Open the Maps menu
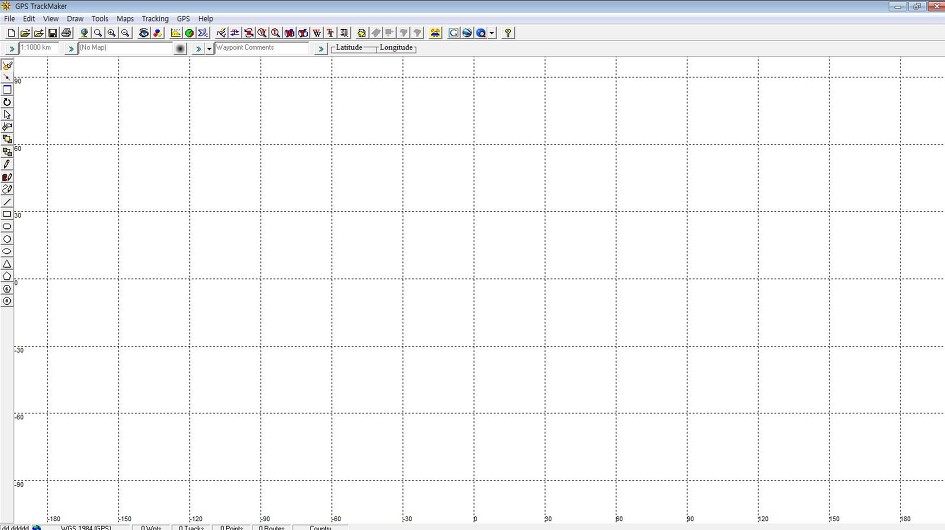The height and width of the screenshot is (530, 945). (x=125, y=19)
